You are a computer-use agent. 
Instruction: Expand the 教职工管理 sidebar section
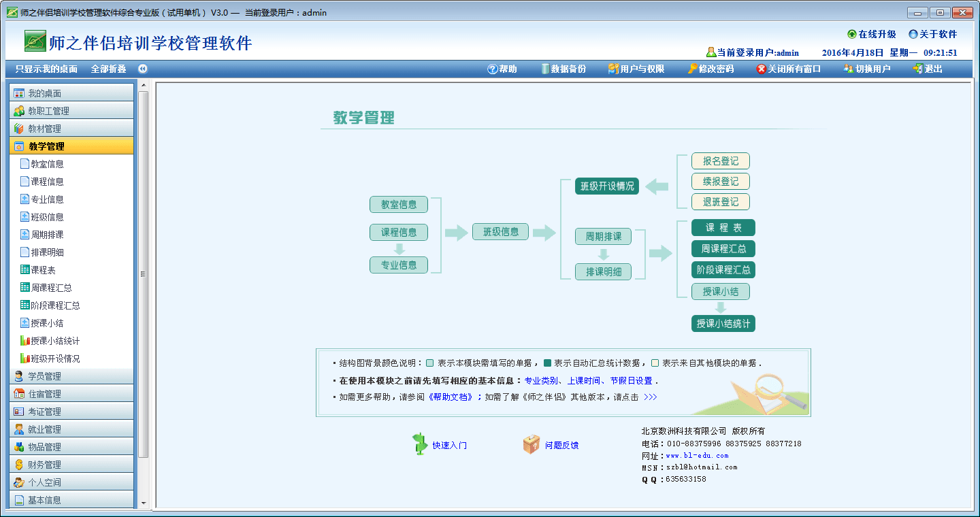71,111
